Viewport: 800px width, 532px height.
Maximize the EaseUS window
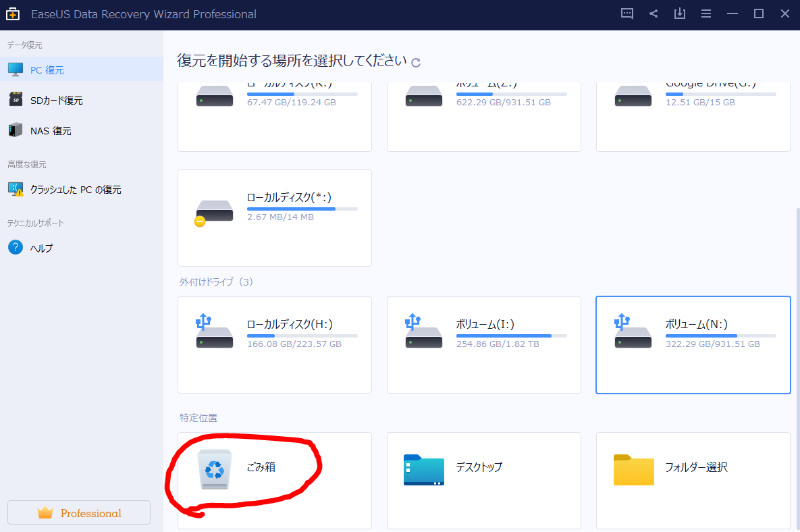pyautogui.click(x=759, y=14)
